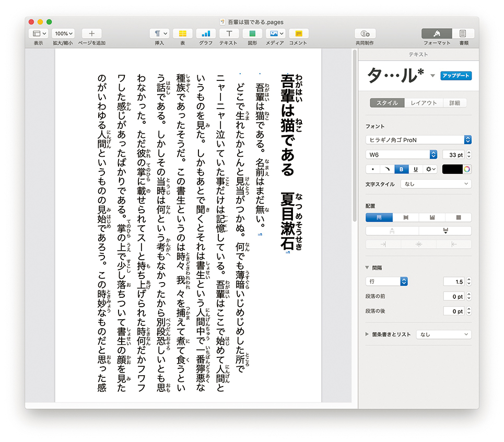The height and width of the screenshot is (442, 504).
Task: Open the 文字スタイル なし dropdown
Action: click(436, 184)
